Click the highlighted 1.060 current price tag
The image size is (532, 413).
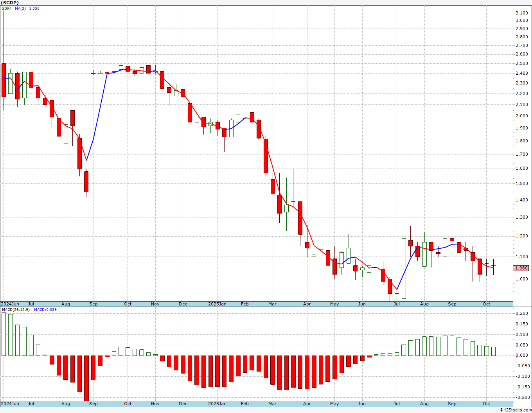pyautogui.click(x=521, y=268)
